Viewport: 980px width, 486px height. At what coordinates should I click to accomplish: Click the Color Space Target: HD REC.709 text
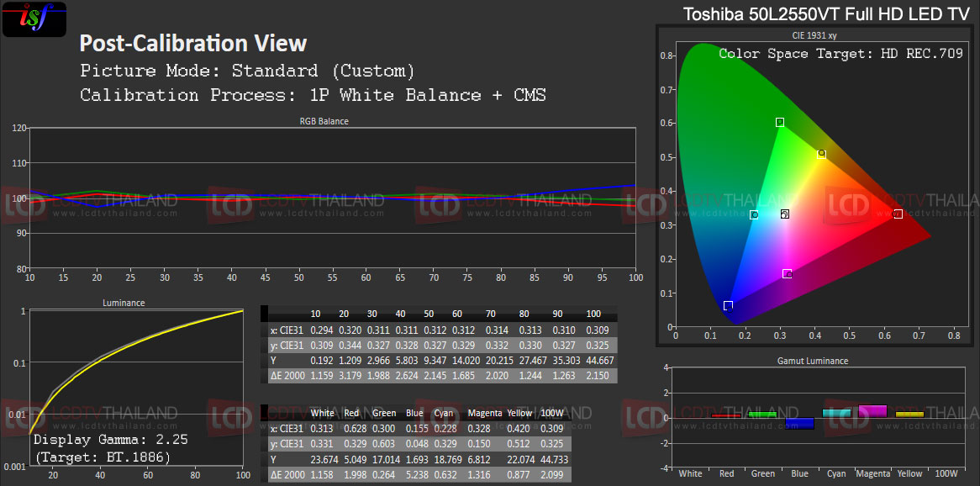point(840,54)
